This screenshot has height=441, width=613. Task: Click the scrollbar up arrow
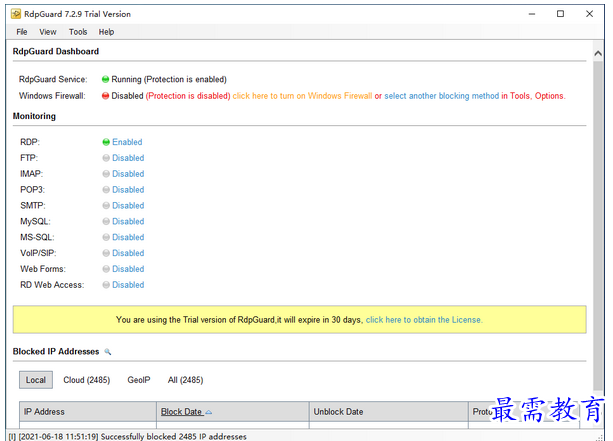pos(598,54)
